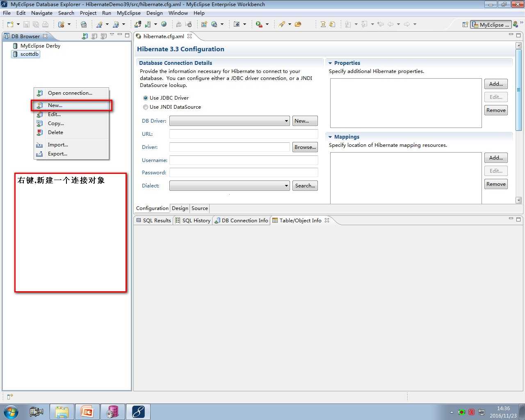This screenshot has height=420, width=525.
Task: Open the Run toolbar dropdown arrow
Action: tap(267, 24)
